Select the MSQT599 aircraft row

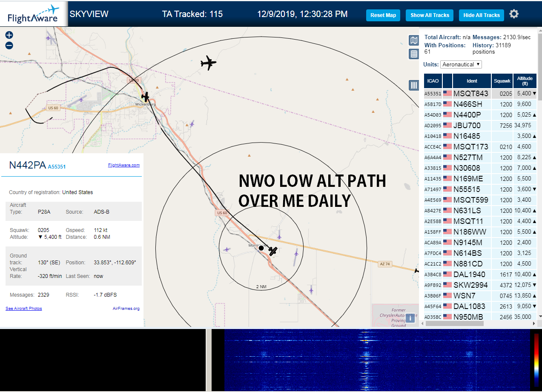[x=480, y=200]
